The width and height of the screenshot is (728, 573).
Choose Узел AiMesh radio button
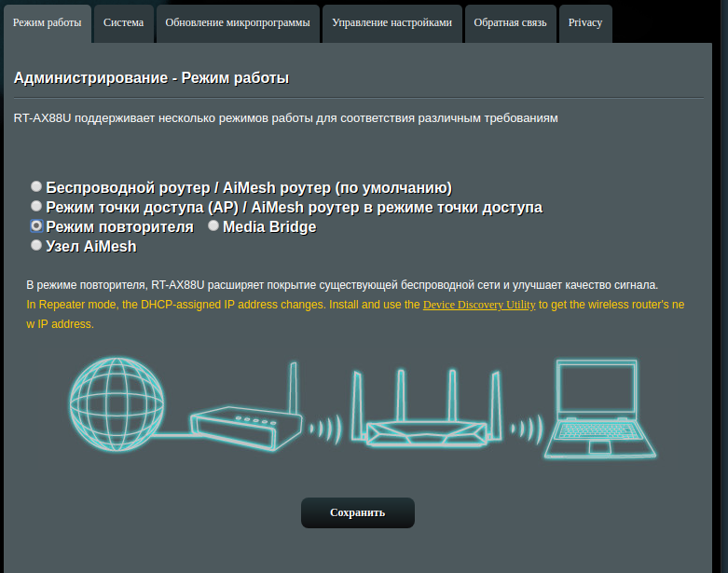36,245
